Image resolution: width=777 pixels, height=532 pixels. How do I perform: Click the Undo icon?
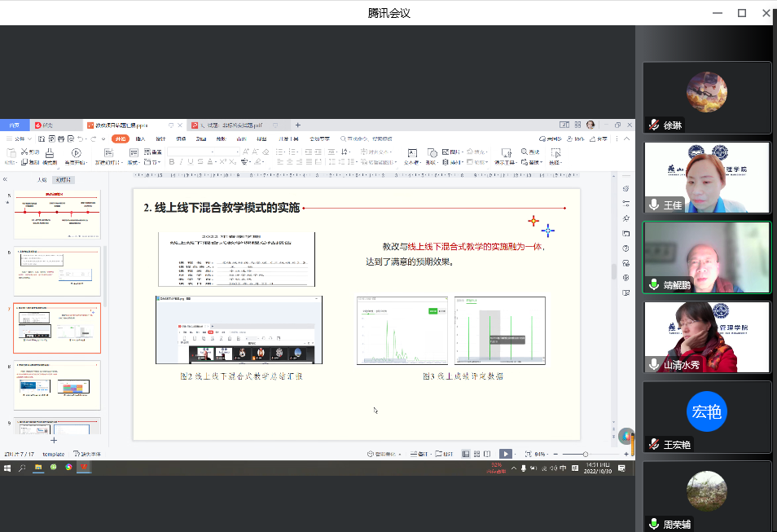(79, 138)
